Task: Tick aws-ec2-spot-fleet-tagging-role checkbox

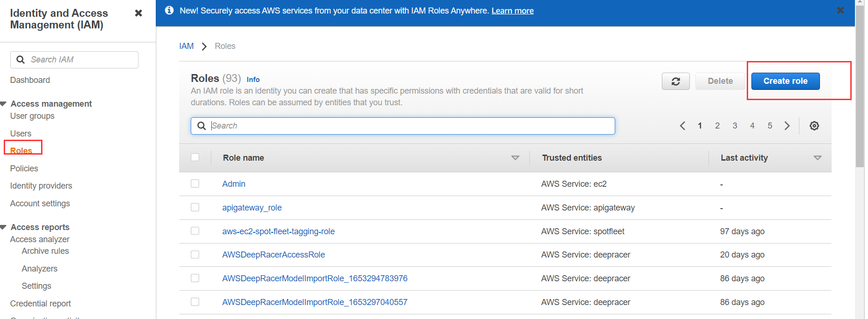Action: tap(195, 231)
